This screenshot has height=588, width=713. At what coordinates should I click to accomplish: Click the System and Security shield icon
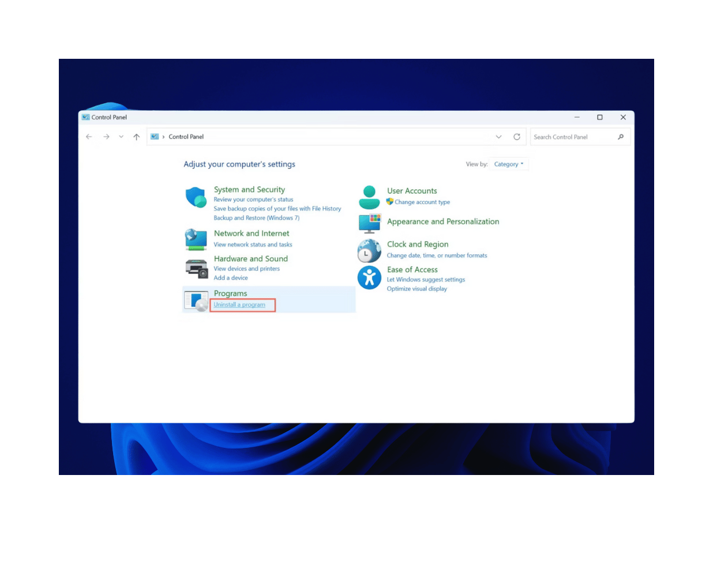[x=196, y=197]
